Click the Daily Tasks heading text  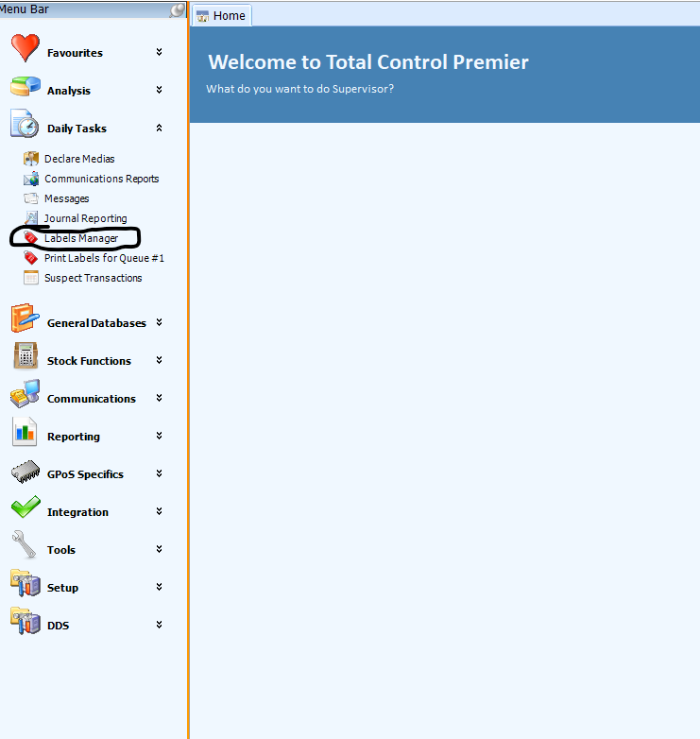(x=77, y=129)
